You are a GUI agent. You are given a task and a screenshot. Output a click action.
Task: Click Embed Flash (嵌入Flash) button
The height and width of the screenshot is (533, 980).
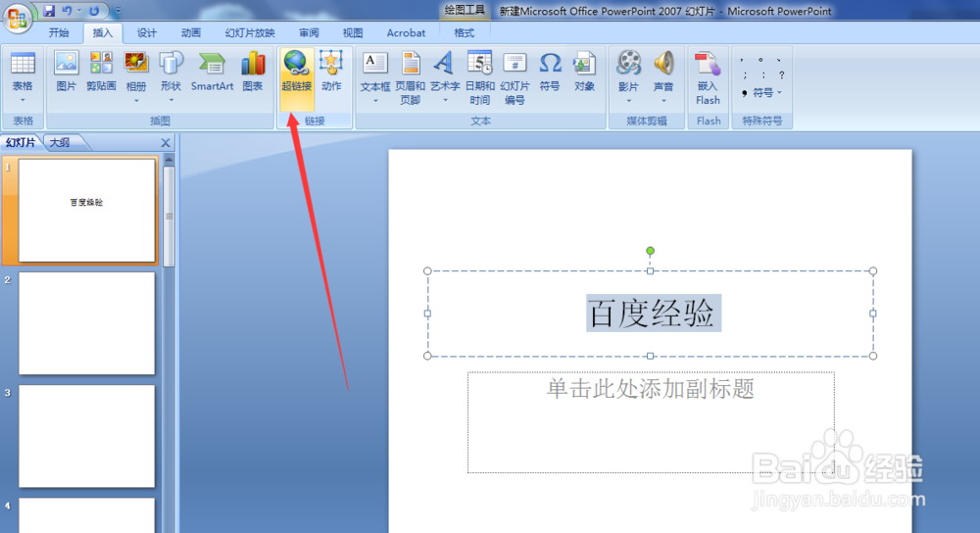[x=708, y=78]
